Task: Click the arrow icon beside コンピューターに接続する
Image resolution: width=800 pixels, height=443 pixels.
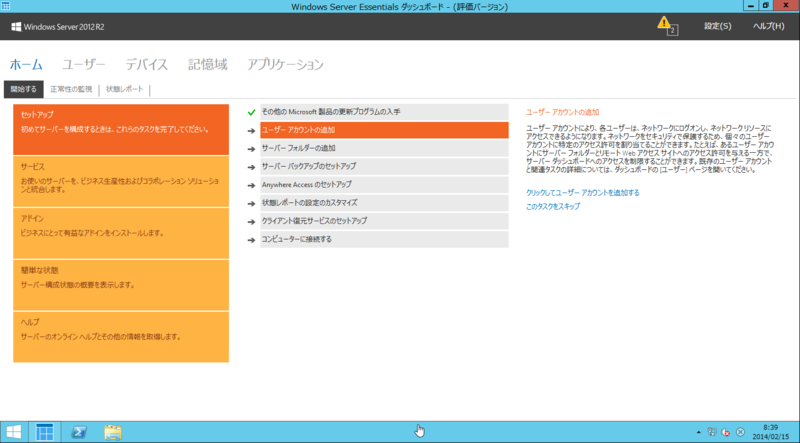Action: tap(251, 240)
